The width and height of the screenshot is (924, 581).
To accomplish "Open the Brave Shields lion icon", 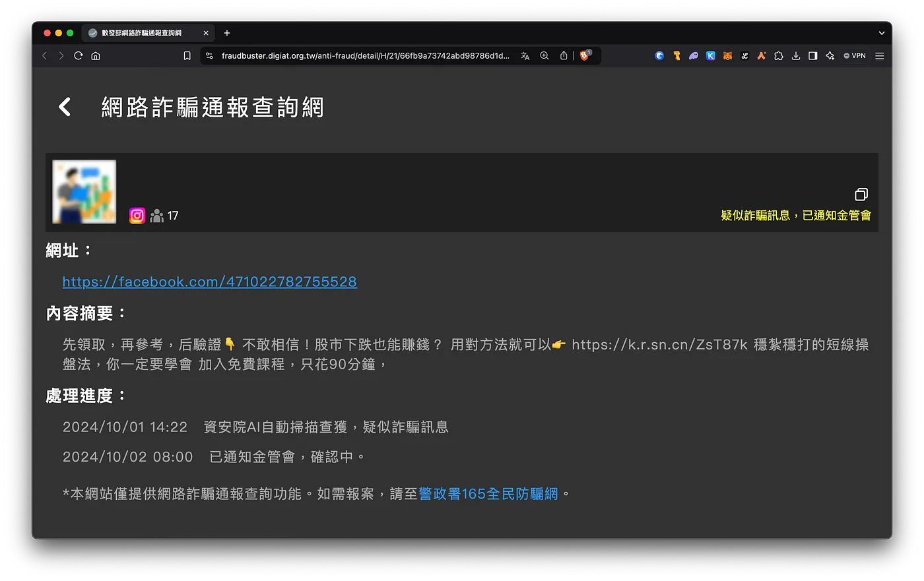I will click(x=584, y=56).
